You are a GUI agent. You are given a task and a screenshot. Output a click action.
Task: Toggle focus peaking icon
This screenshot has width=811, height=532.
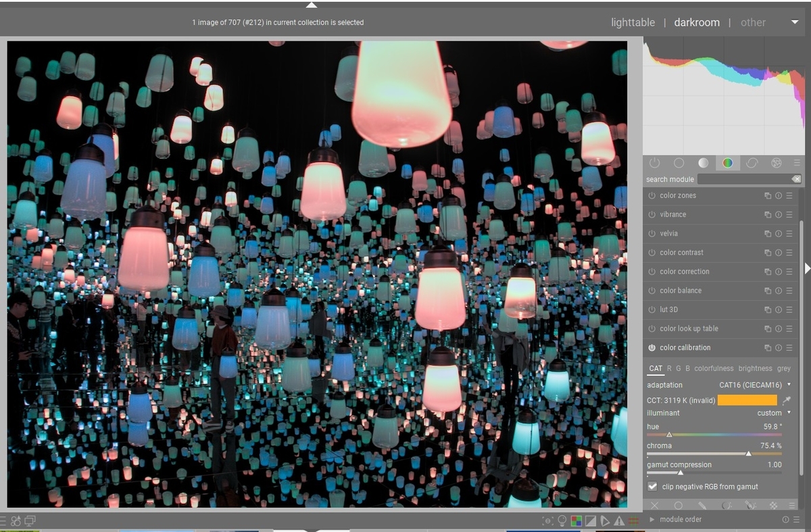(547, 521)
